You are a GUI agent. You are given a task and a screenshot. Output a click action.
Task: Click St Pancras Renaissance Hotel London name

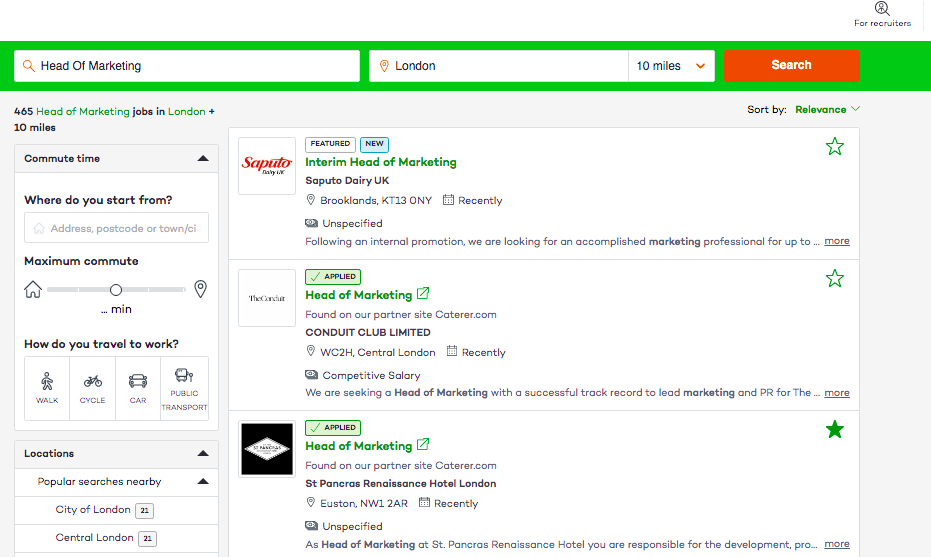pos(401,483)
